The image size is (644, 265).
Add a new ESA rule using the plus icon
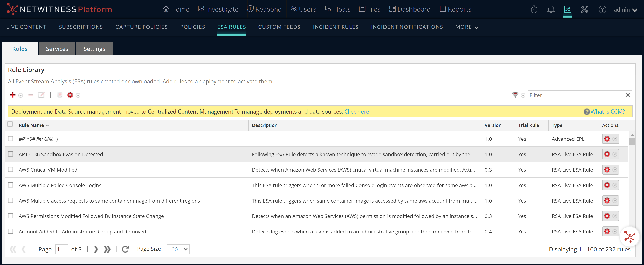point(13,95)
